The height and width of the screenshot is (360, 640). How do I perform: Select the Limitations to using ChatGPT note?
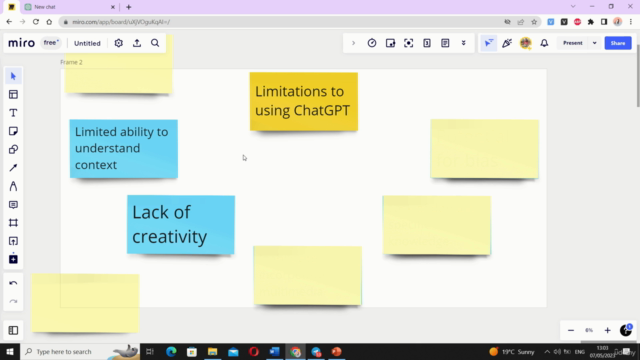tap(304, 101)
